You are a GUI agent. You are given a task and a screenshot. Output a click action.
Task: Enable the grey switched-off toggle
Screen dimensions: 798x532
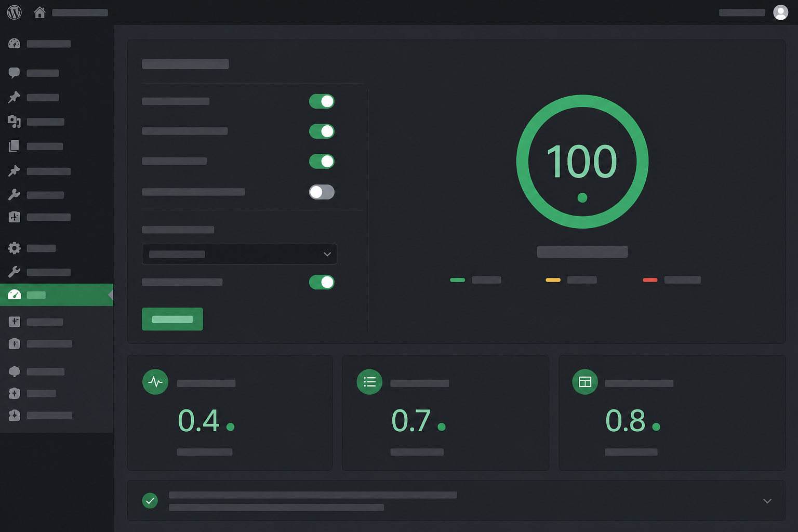(322, 192)
